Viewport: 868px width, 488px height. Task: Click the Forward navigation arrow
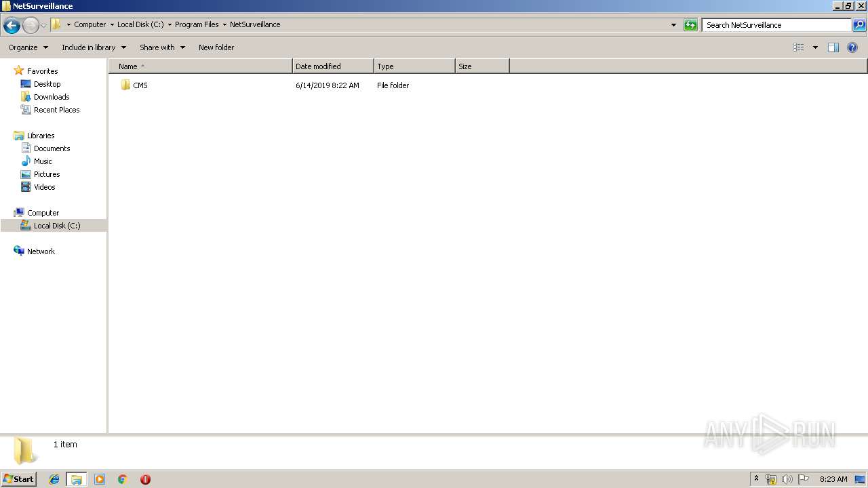31,25
